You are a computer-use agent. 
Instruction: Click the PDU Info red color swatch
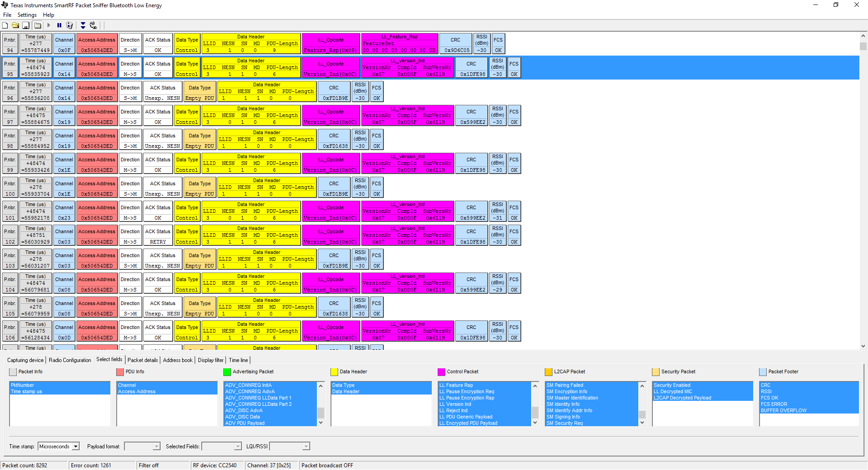point(120,372)
